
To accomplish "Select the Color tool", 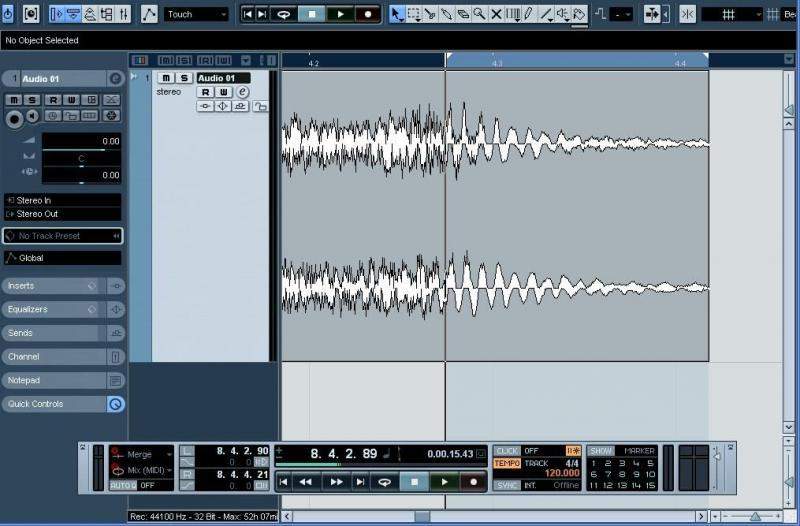I will pos(579,14).
